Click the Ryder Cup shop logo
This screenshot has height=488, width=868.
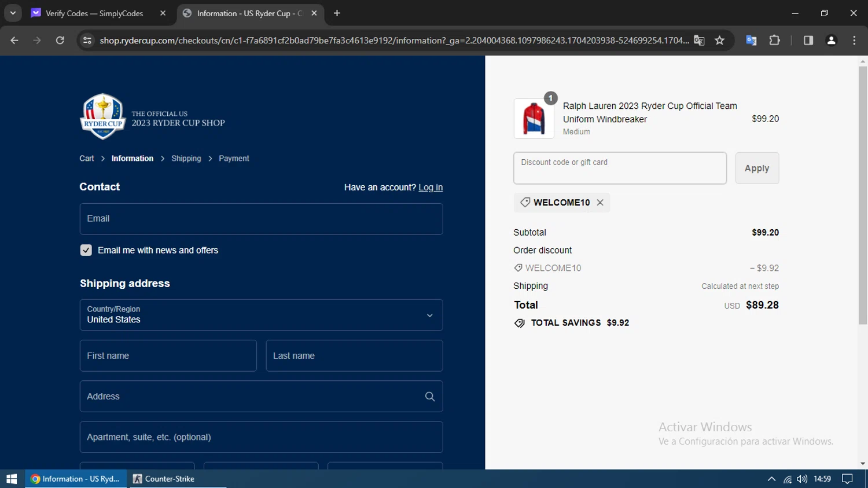[x=152, y=116]
